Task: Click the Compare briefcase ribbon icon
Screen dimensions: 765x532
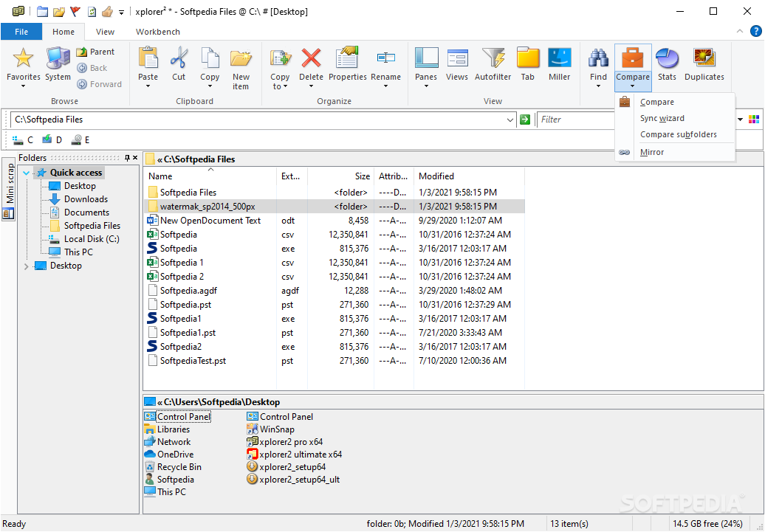Action: coord(632,58)
